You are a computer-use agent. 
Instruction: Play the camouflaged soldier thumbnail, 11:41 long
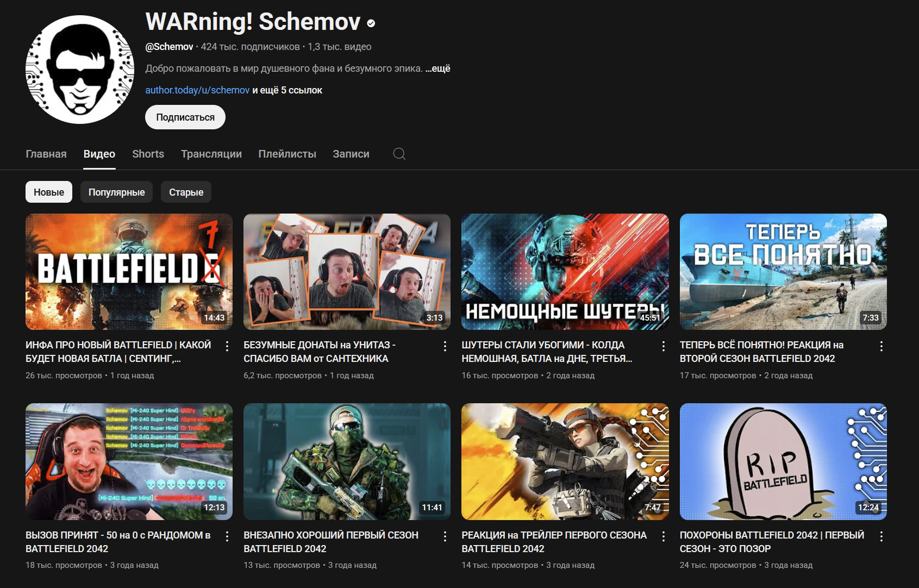pyautogui.click(x=347, y=461)
